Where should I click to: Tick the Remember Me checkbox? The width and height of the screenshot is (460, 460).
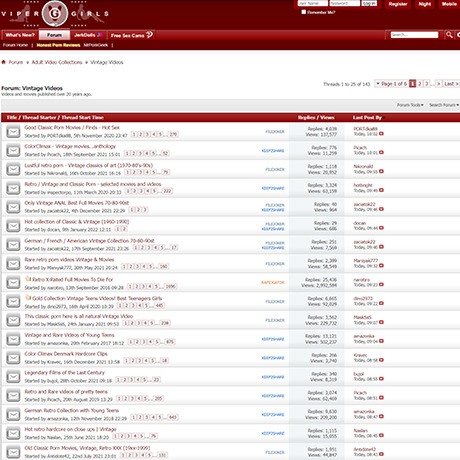304,12
